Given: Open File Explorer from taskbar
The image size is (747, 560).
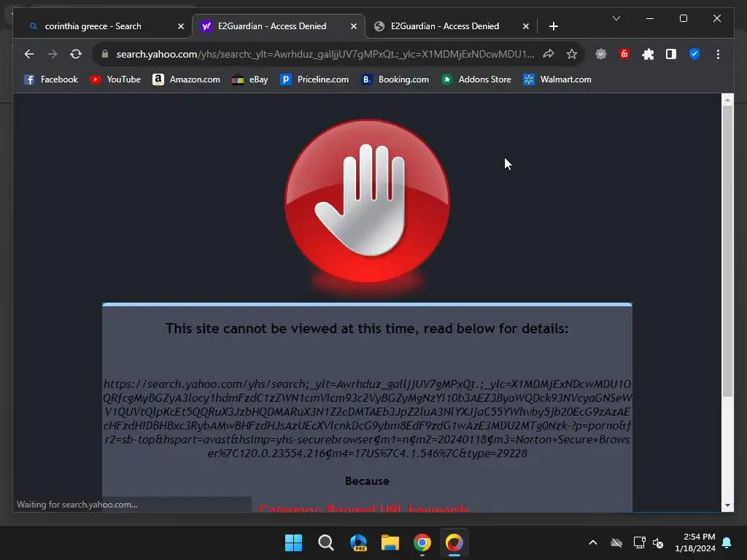Looking at the screenshot, I should (x=390, y=542).
